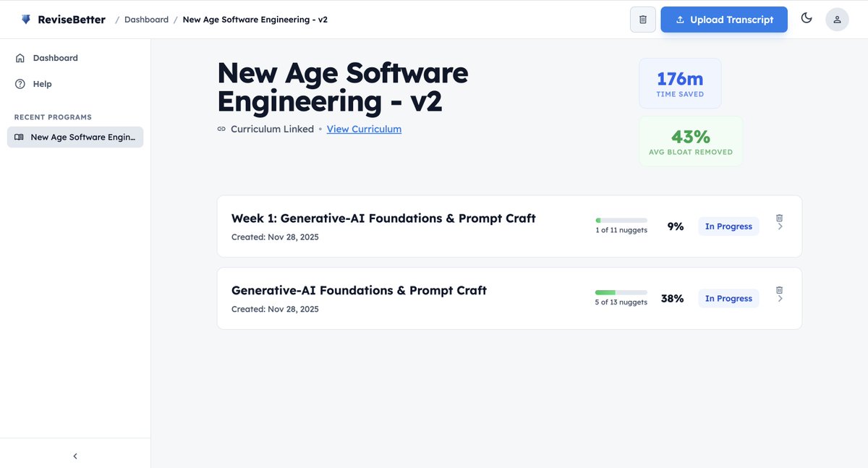Click the sidebar Dashboard home icon
The height and width of the screenshot is (468, 868).
pyautogui.click(x=20, y=58)
